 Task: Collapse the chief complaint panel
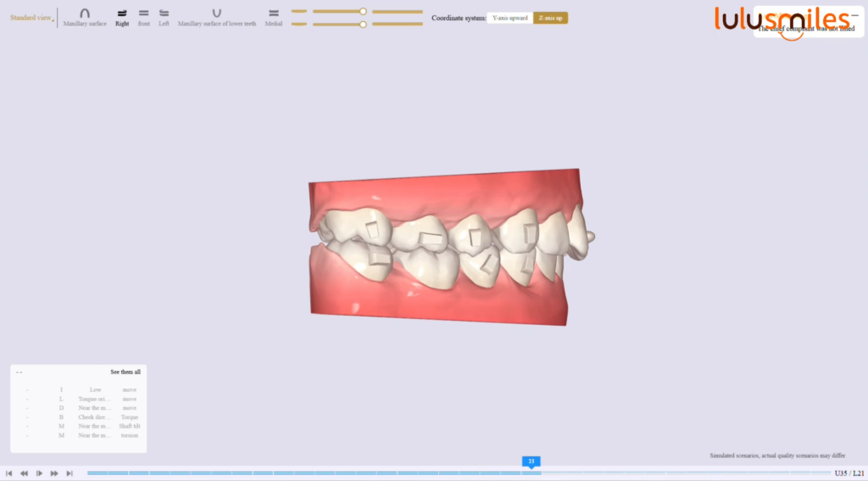854,14
